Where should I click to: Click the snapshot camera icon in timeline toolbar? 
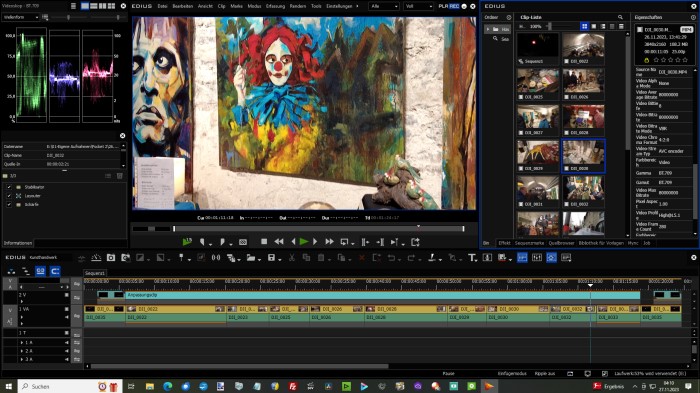[111, 258]
